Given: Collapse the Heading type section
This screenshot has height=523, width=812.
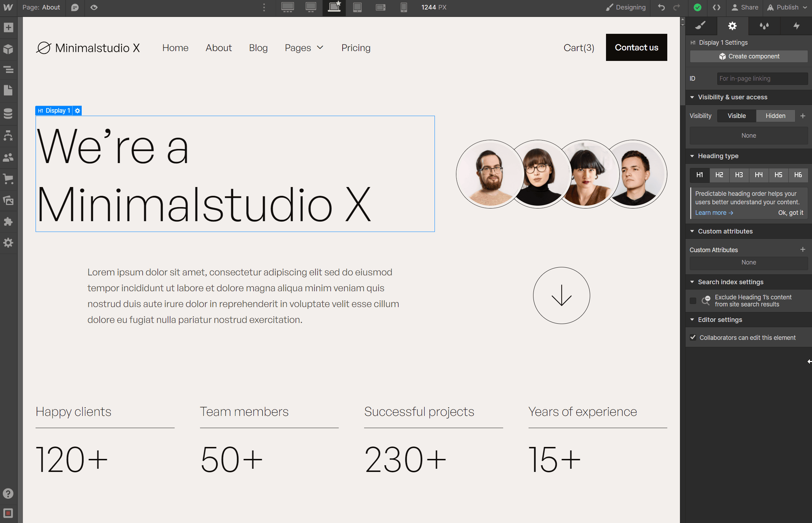Looking at the screenshot, I should click(x=692, y=156).
